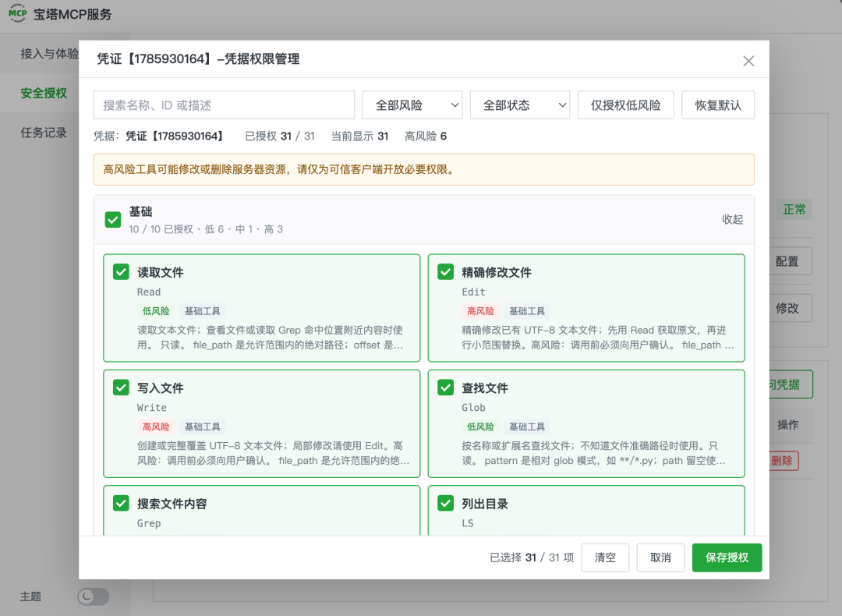Click the 精确修改文件 card title
This screenshot has width=842, height=616.
point(497,272)
